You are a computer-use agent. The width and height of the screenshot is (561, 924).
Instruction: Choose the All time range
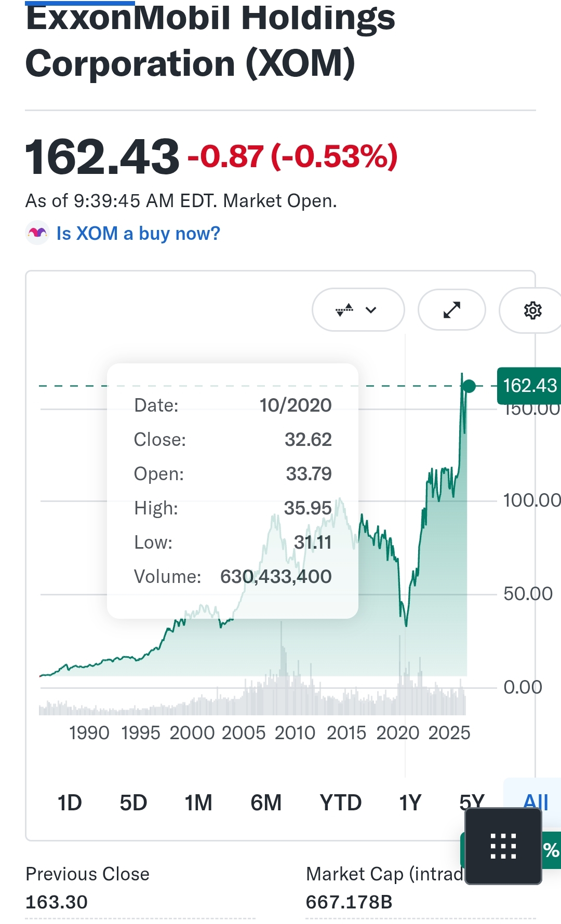coord(536,803)
